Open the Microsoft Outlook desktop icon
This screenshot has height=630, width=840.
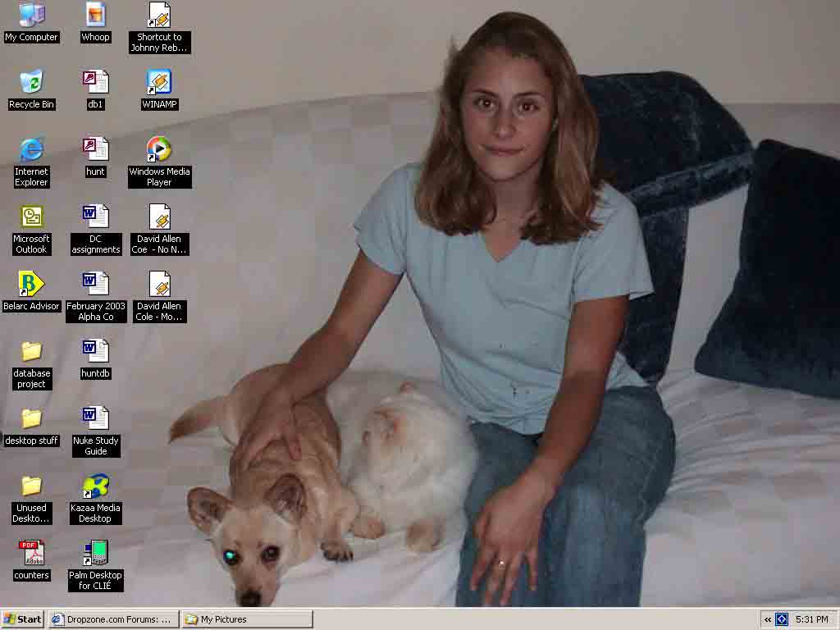[31, 217]
